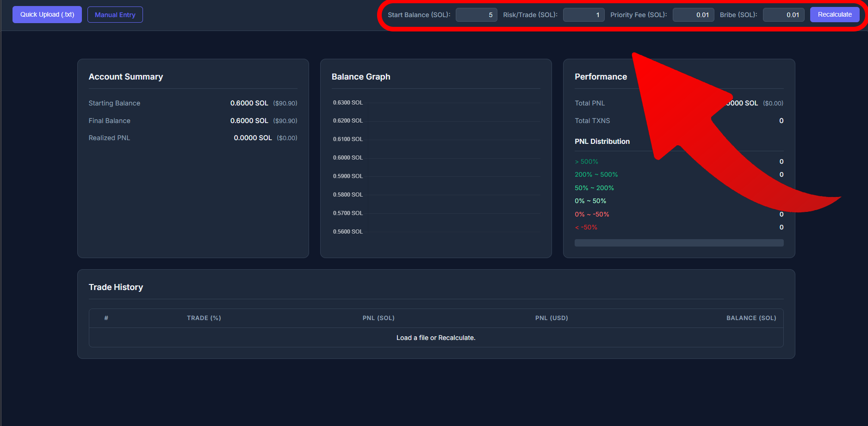Viewport: 868px width, 426px height.
Task: Click the Realized PNL label
Action: (x=109, y=138)
